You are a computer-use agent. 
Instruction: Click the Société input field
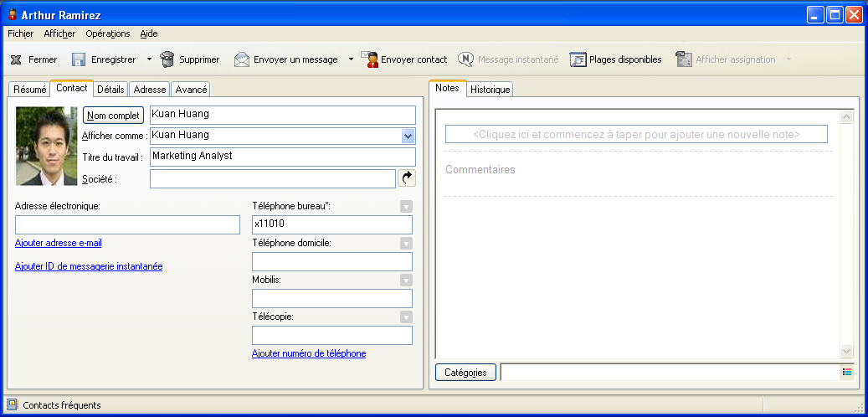coord(273,179)
